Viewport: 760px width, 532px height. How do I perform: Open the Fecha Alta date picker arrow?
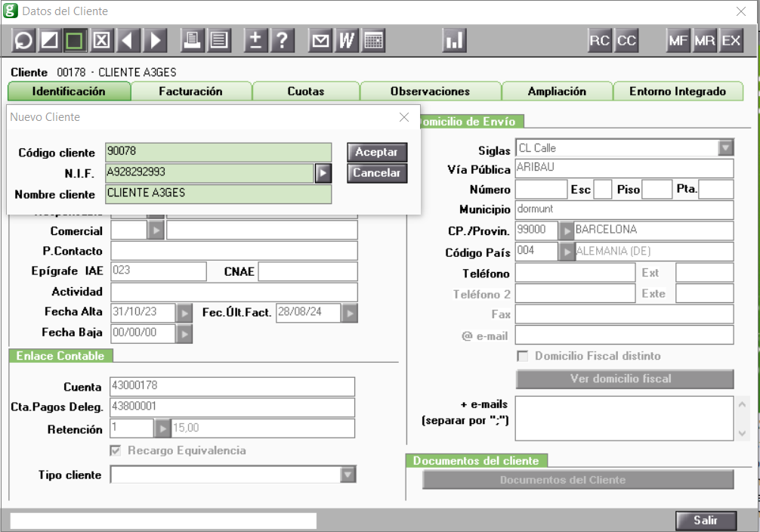tap(186, 312)
